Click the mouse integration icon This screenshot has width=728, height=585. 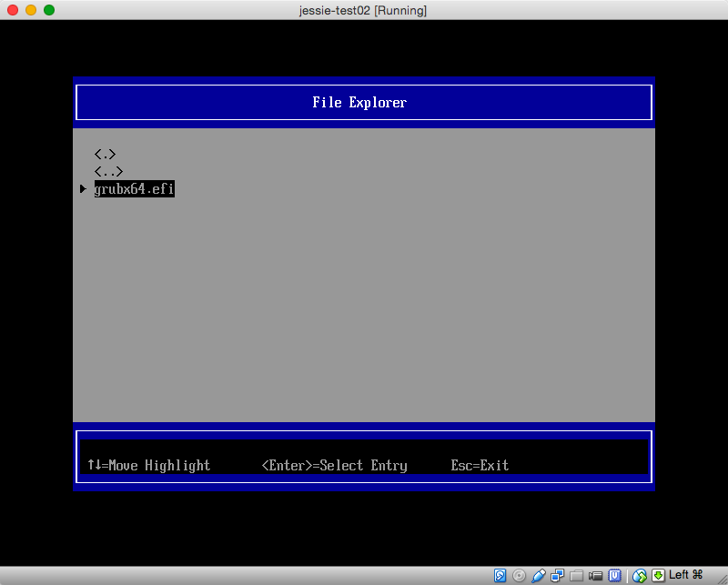tap(640, 576)
